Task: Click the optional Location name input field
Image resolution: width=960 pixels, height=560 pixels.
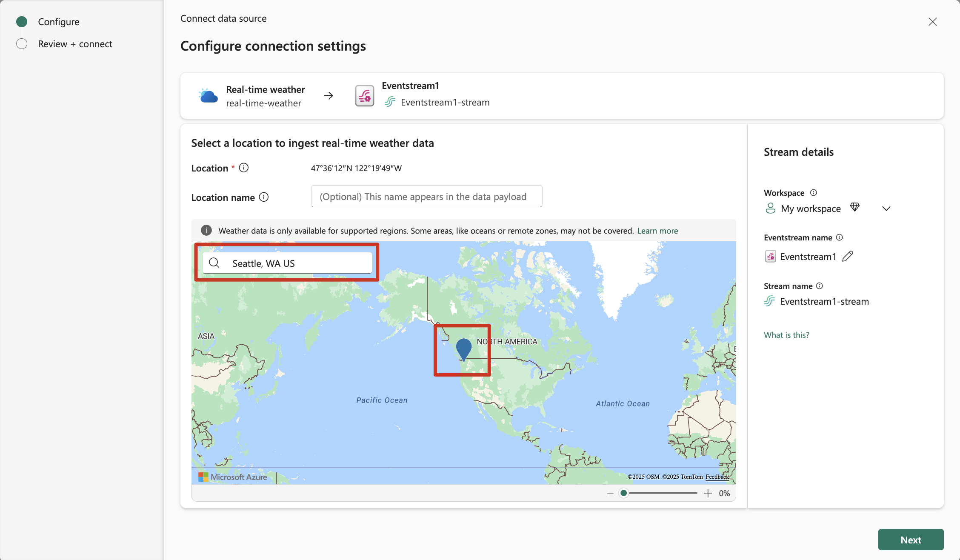Action: pos(426,197)
